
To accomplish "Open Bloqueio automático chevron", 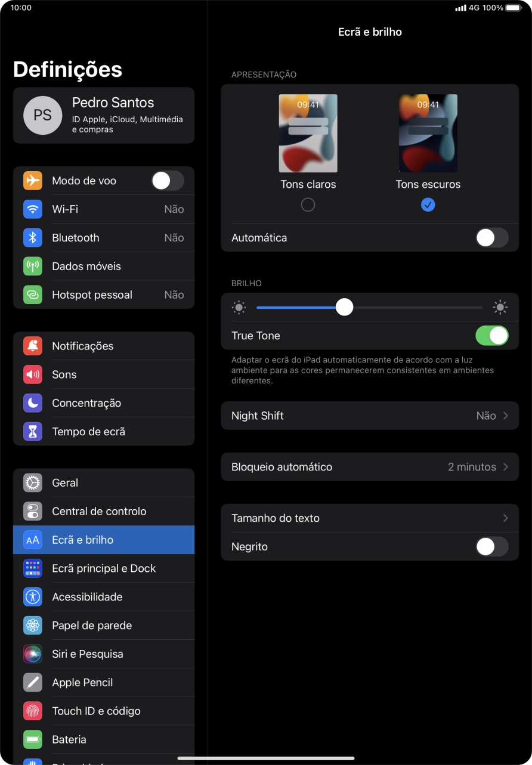I will click(x=505, y=467).
